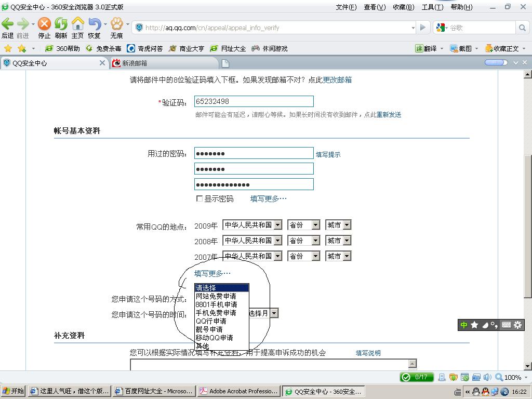
Task: Click the 更改邮箱 link
Action: pyautogui.click(x=337, y=79)
